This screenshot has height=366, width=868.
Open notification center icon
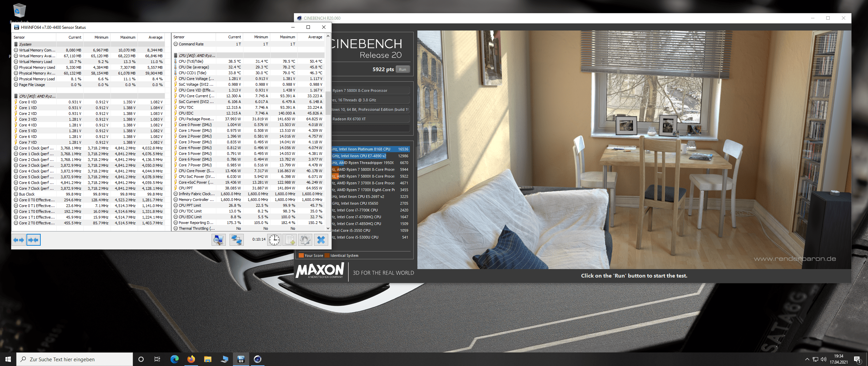(x=857, y=359)
